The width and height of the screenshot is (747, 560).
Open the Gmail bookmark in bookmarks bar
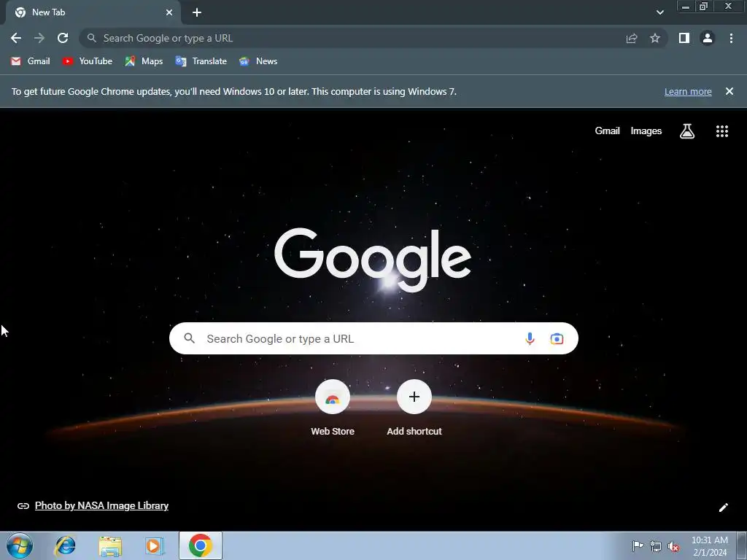coord(31,61)
